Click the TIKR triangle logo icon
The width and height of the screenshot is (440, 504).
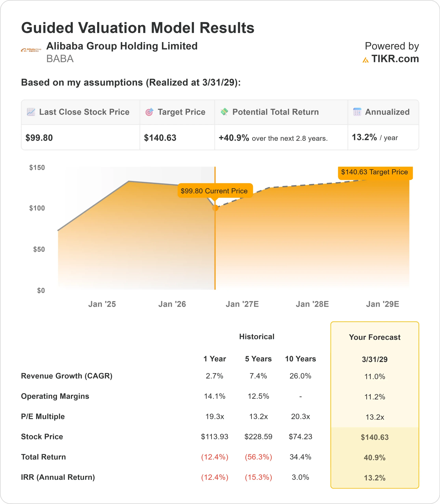pyautogui.click(x=366, y=60)
